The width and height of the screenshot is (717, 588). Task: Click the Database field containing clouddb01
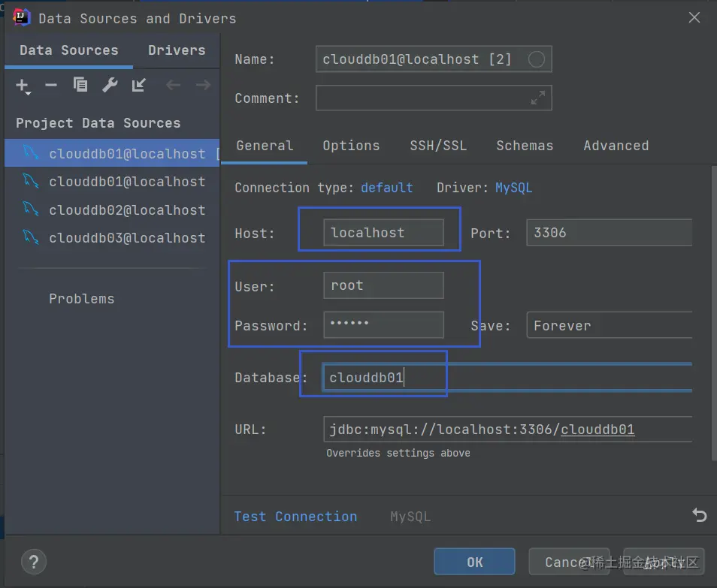pyautogui.click(x=507, y=378)
